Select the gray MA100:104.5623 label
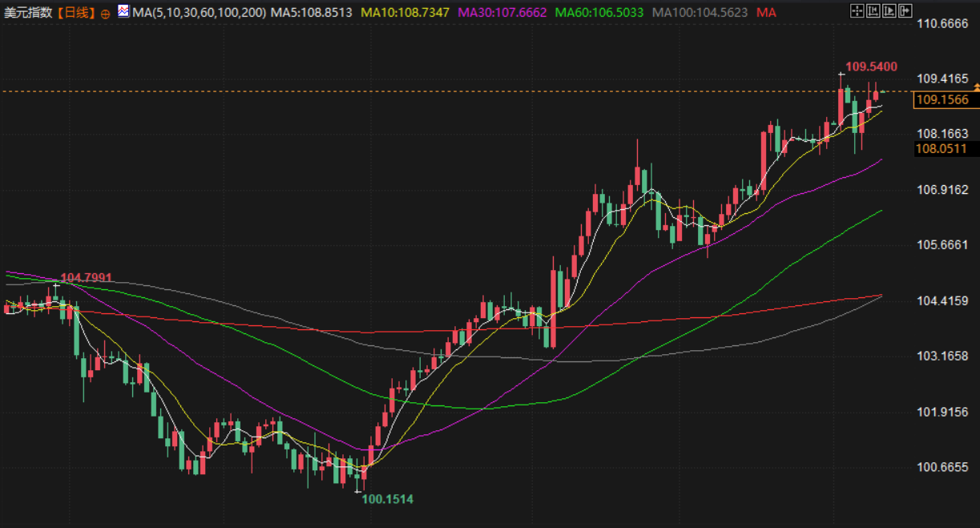 700,13
